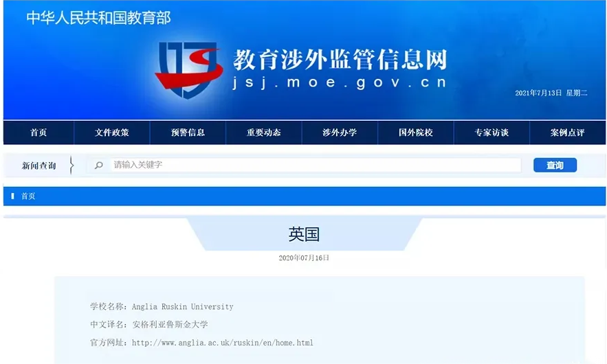Select the 案例点评 navigation item

click(567, 133)
